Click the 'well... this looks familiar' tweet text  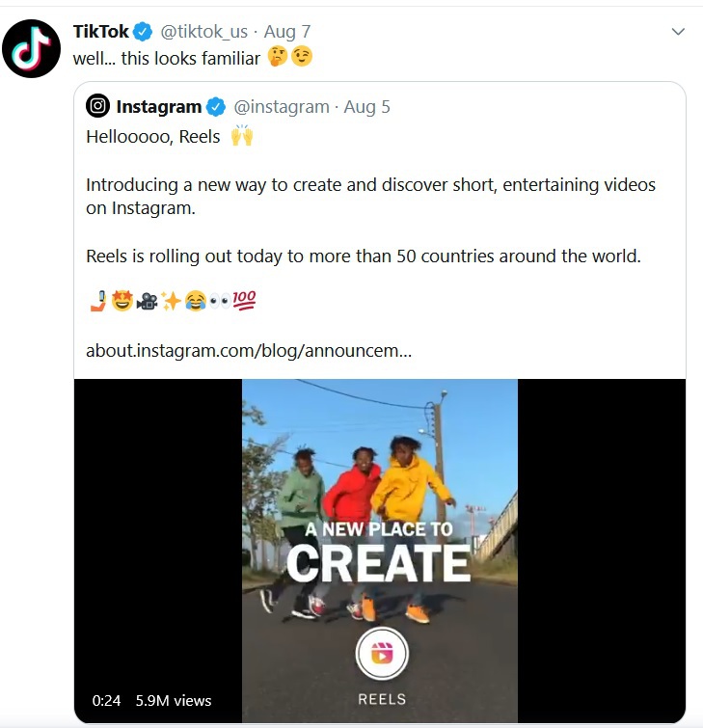[167, 58]
